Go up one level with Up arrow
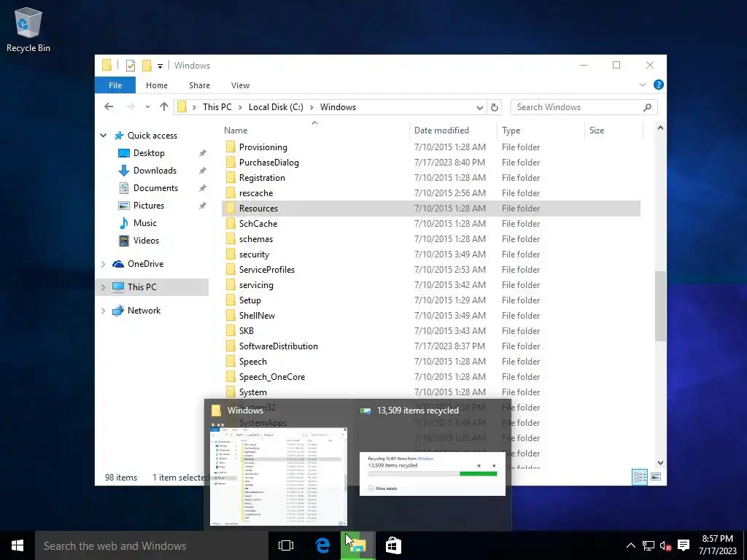The height and width of the screenshot is (560, 747). coord(164,106)
